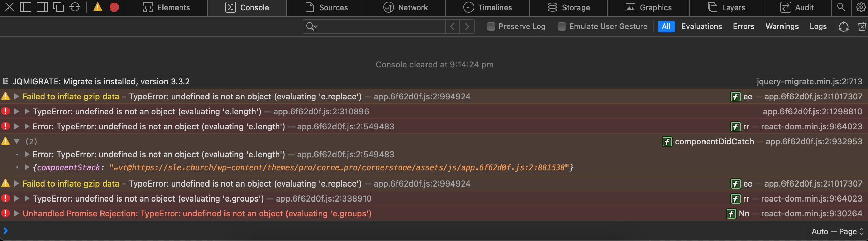This screenshot has height=241, width=868.
Task: Click the yellow warning count icon
Action: click(x=98, y=7)
